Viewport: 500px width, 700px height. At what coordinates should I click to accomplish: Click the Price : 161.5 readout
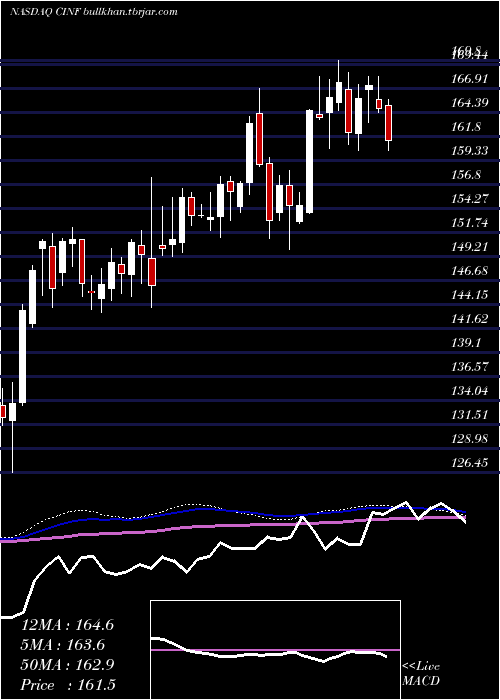(x=67, y=685)
